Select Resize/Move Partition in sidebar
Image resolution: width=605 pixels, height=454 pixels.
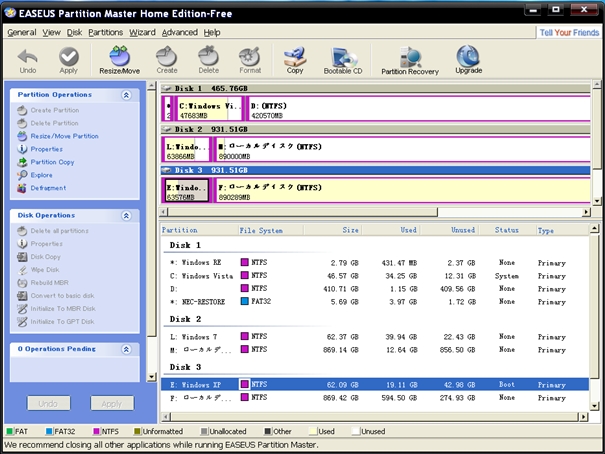click(x=64, y=136)
